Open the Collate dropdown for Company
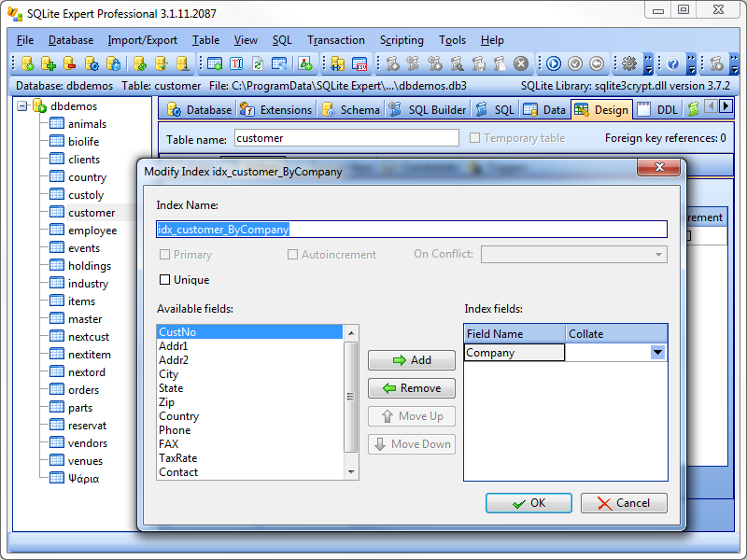Image resolution: width=747 pixels, height=560 pixels. pyautogui.click(x=657, y=353)
